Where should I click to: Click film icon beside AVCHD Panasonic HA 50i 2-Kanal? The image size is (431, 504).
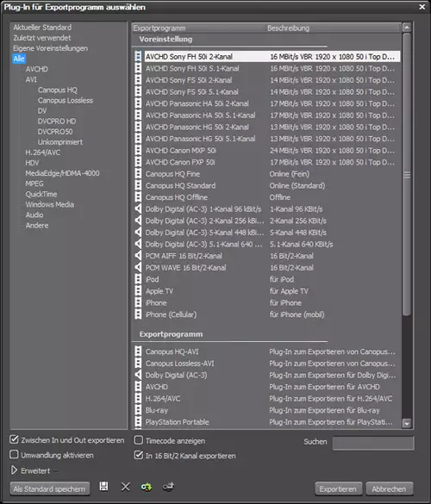(x=138, y=103)
